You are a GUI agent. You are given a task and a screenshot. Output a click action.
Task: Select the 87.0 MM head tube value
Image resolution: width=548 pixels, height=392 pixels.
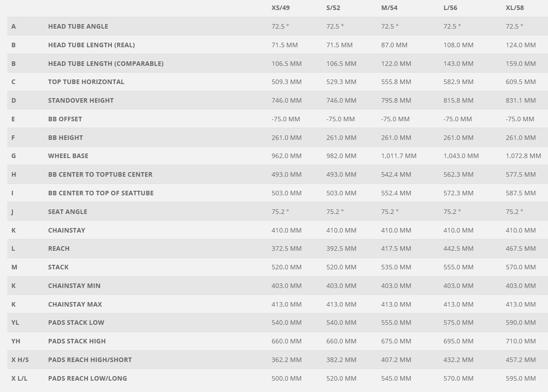[x=394, y=45]
